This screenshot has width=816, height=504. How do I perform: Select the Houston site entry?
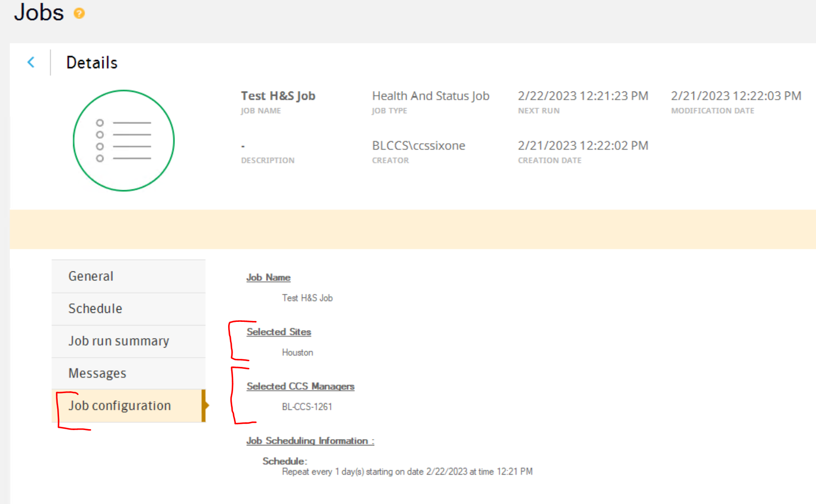(298, 353)
